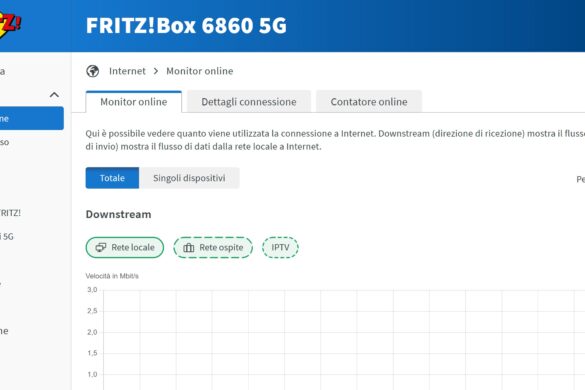Click the suitcase icon in Rete ospite chip
Image resolution: width=585 pixels, height=390 pixels.
[x=189, y=247]
